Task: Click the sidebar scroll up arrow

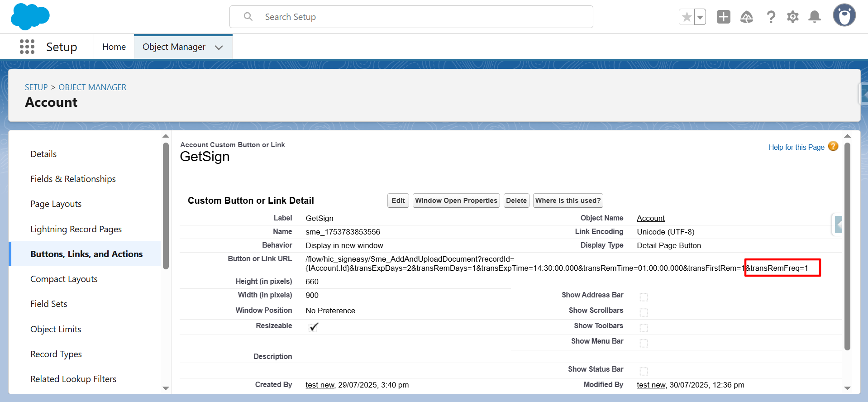Action: click(x=166, y=136)
